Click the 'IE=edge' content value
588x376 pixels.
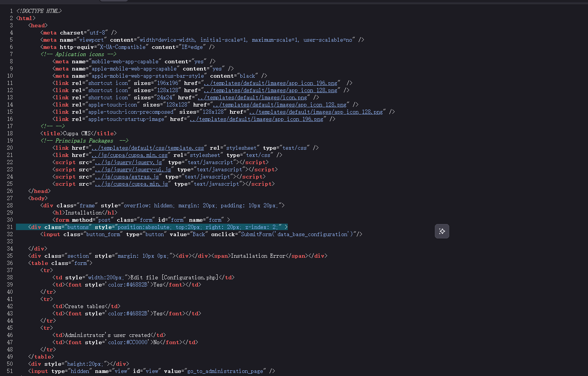tap(192, 47)
